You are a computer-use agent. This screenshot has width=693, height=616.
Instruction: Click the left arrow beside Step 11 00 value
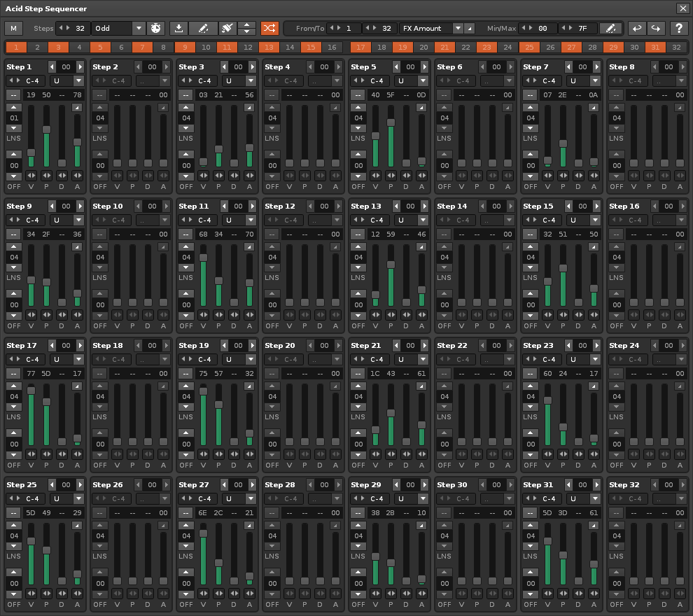coord(224,206)
